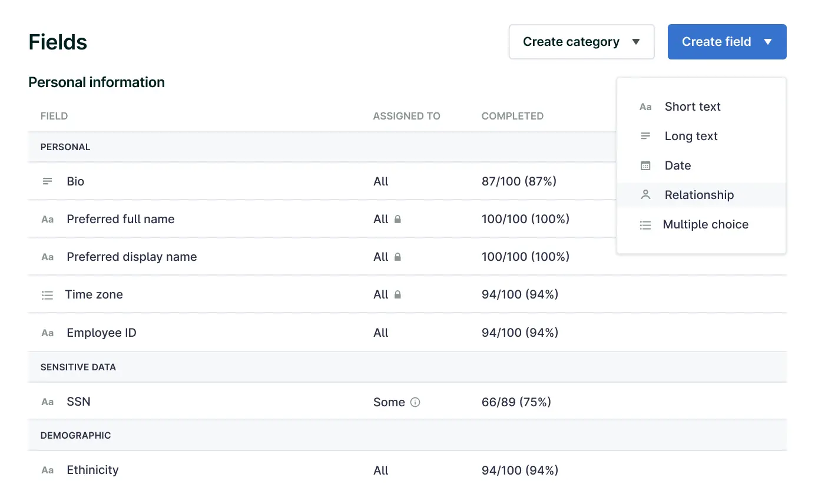Image resolution: width=815 pixels, height=504 pixels.
Task: Open the Ethinicity field row
Action: coord(92,470)
